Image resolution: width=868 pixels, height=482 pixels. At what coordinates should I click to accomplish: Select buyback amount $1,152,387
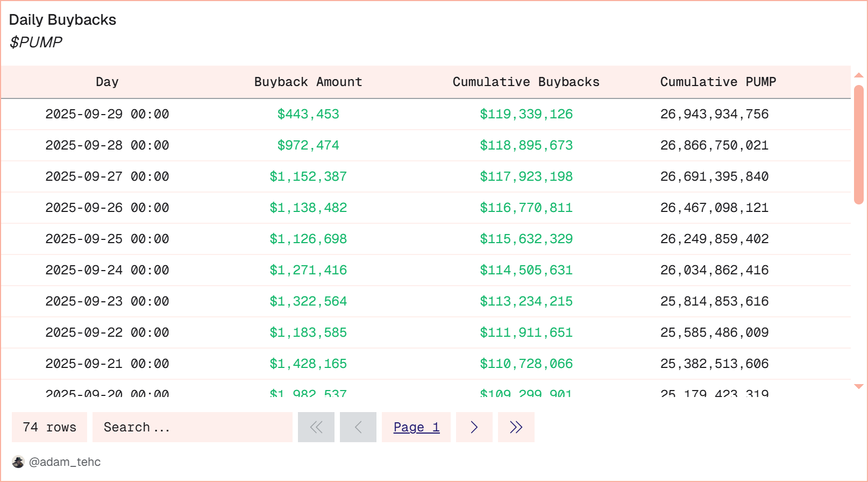click(x=308, y=176)
